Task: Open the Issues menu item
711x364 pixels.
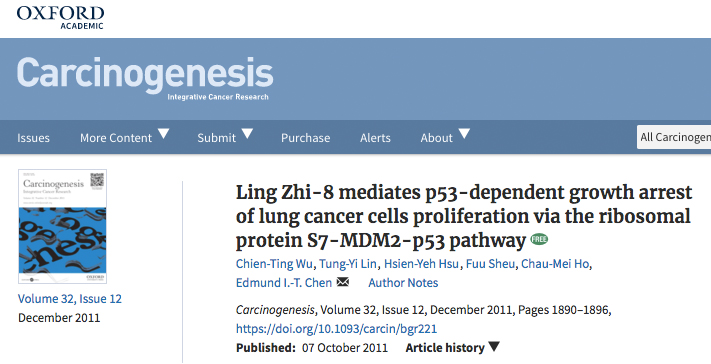Action: click(33, 138)
